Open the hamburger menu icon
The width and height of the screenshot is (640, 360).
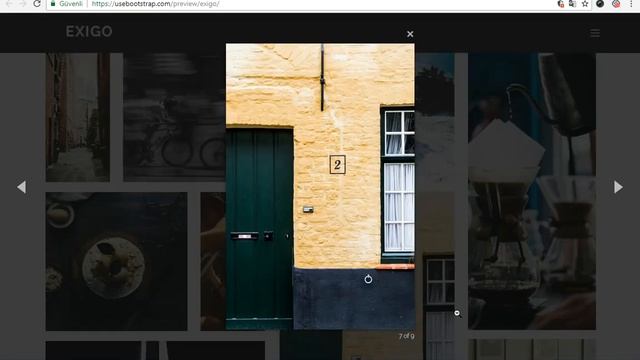point(595,33)
